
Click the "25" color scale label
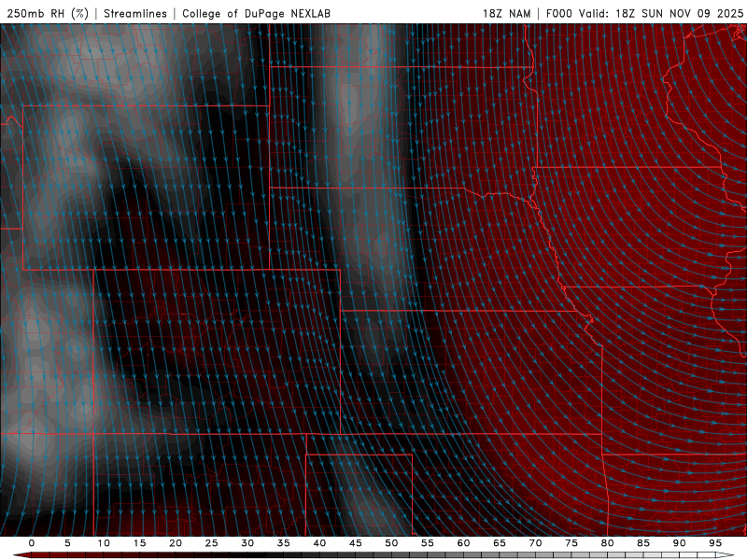[x=212, y=543]
